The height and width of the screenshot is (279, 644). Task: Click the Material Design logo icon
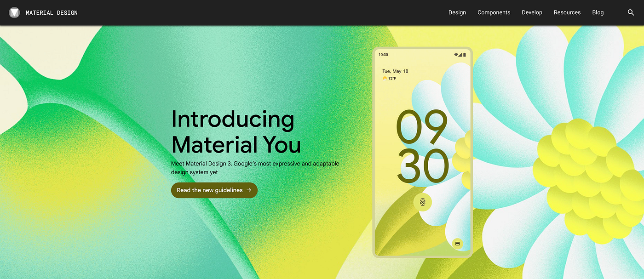(15, 12)
